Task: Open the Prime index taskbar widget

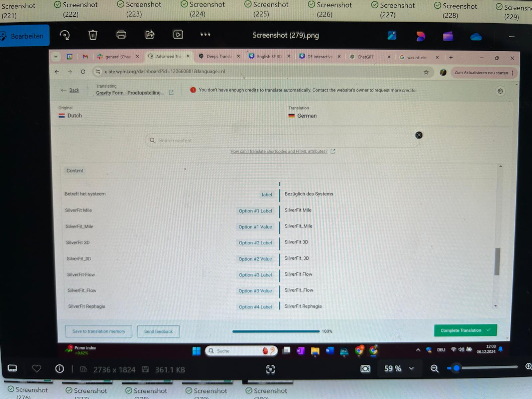Action: pos(80,350)
